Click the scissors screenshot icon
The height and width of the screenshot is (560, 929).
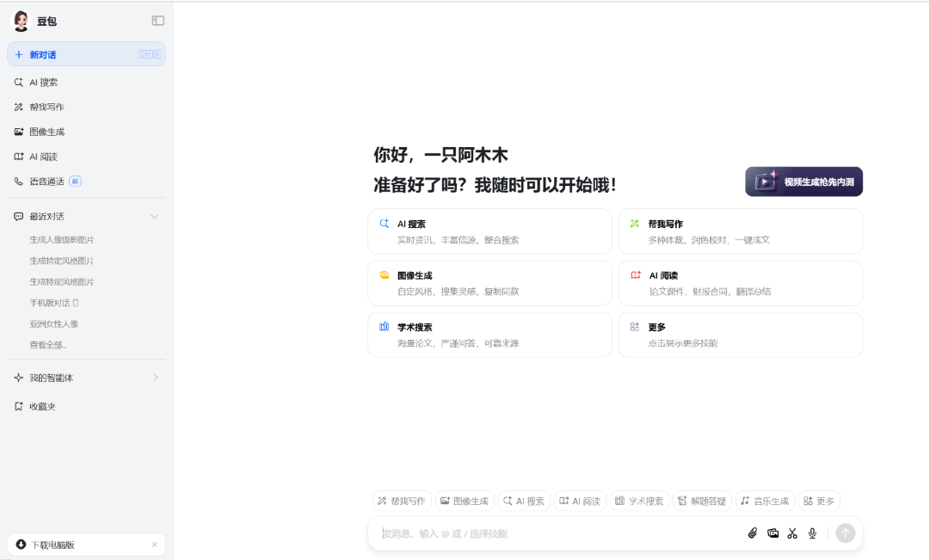(x=792, y=533)
